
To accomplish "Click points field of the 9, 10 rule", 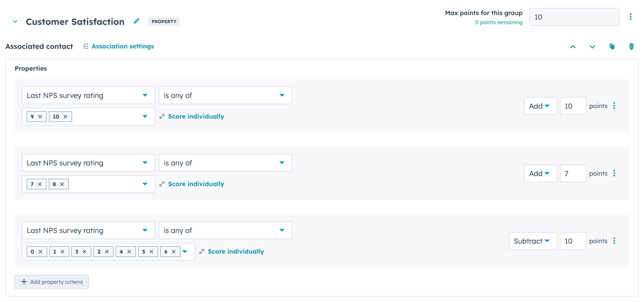I will click(x=573, y=106).
